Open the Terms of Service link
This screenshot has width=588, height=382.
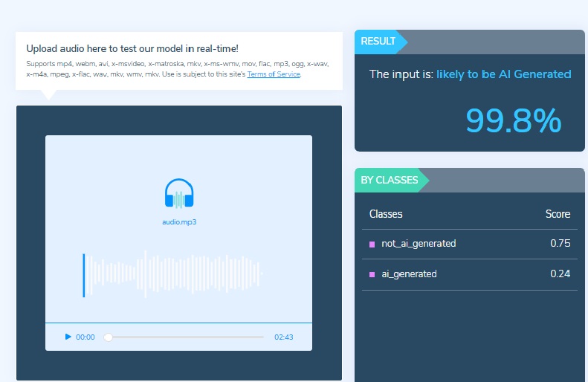pyautogui.click(x=274, y=74)
